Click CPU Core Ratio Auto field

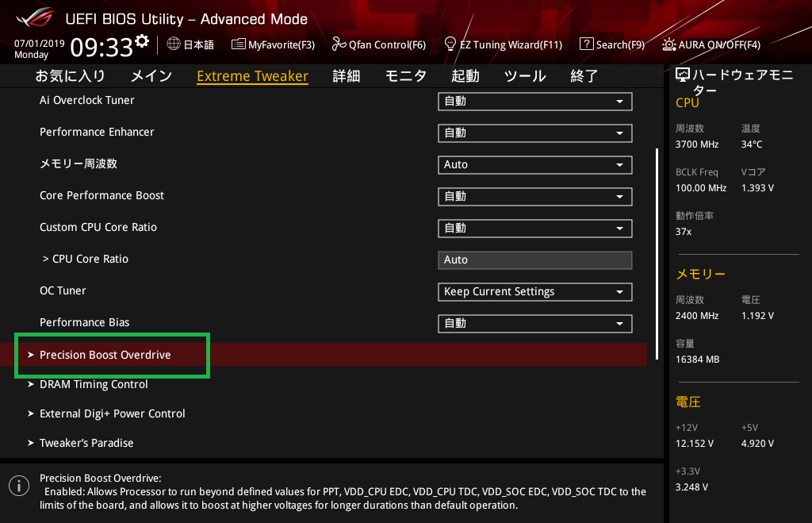click(535, 260)
